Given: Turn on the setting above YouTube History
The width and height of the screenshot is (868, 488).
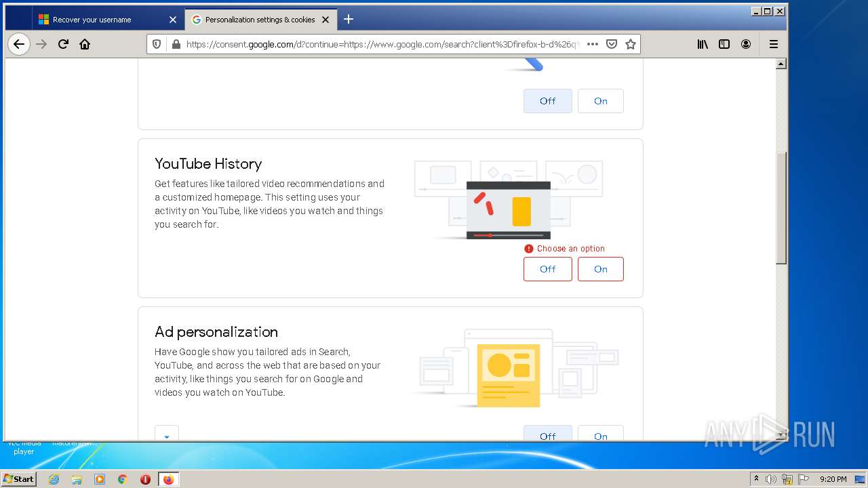Looking at the screenshot, I should 601,101.
